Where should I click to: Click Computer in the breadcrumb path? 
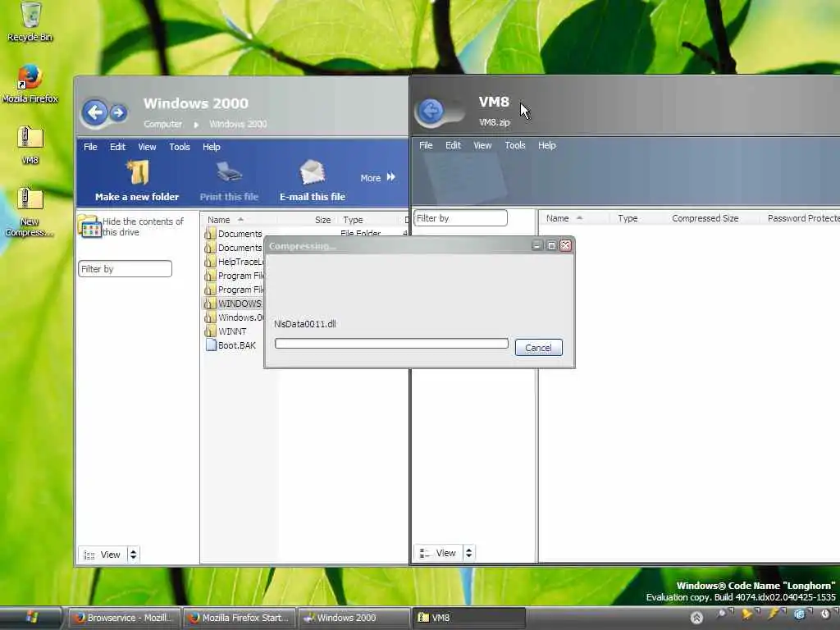163,124
